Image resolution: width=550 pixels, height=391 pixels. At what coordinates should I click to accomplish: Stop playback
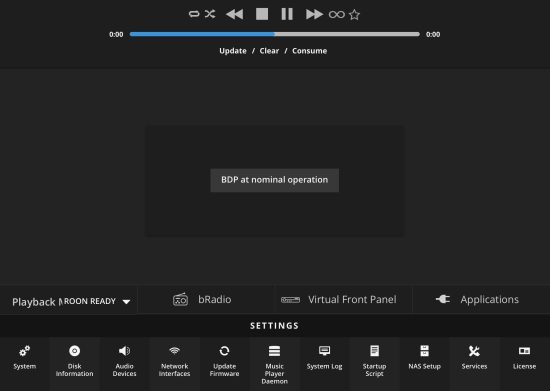coord(262,14)
